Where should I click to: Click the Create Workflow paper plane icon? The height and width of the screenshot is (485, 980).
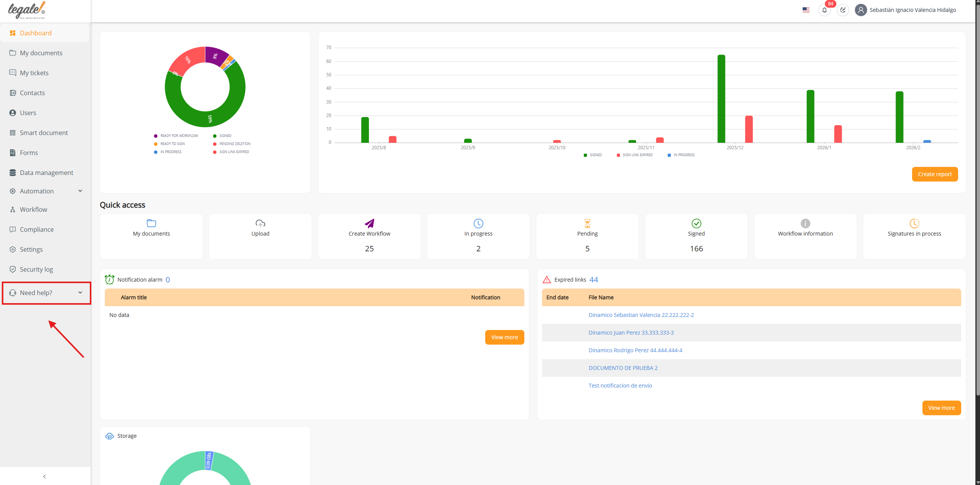369,223
